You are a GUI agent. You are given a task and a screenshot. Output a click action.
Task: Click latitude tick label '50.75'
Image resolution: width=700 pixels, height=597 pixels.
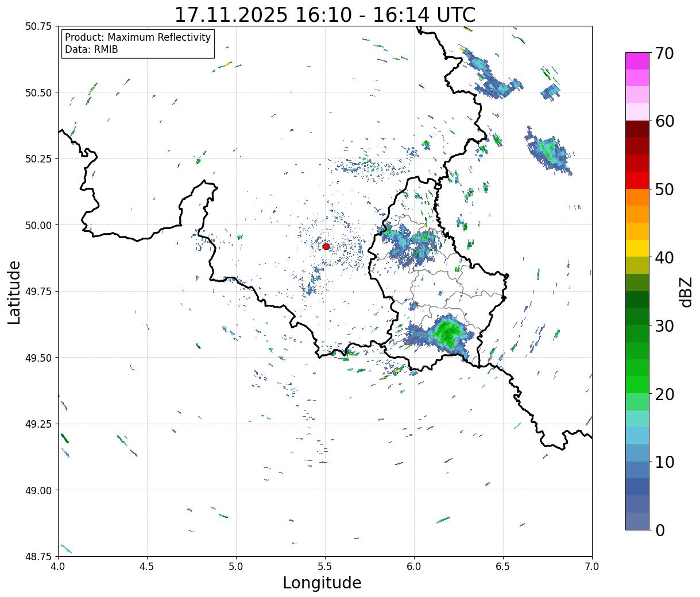38,26
